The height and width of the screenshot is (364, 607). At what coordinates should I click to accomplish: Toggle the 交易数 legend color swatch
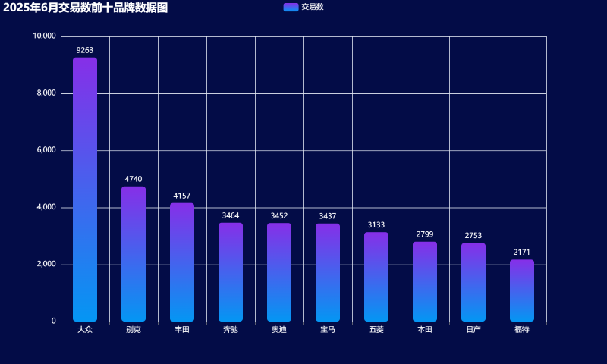point(291,7)
